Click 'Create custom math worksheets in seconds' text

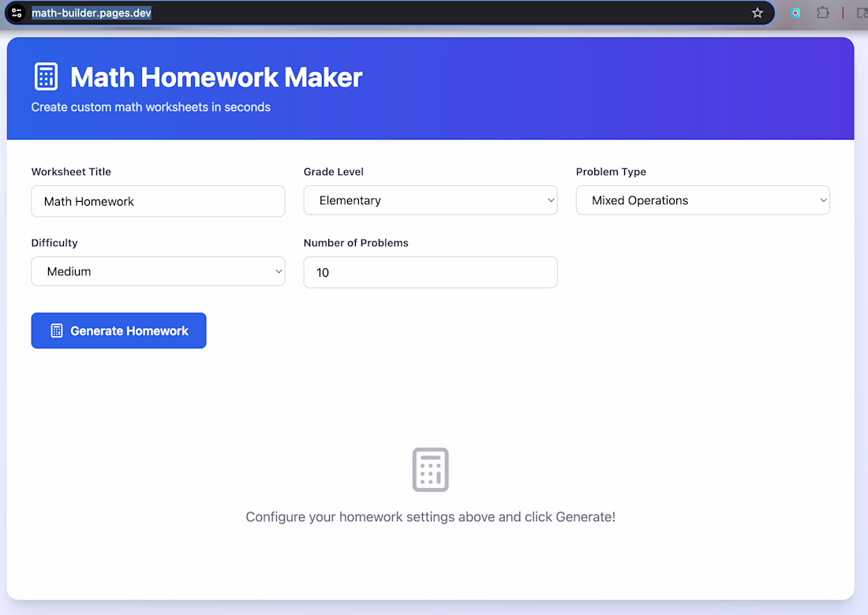(x=151, y=107)
